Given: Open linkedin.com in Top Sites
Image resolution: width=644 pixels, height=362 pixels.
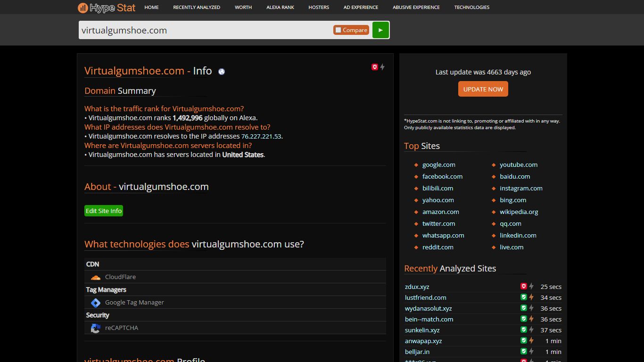Looking at the screenshot, I should (x=518, y=235).
